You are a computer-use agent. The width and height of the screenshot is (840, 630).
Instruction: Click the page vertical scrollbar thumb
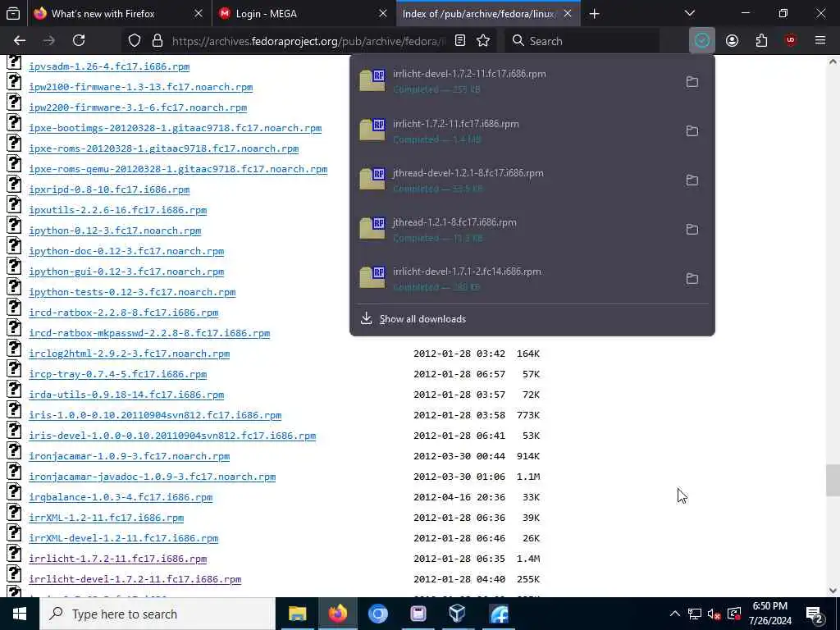coord(833,481)
